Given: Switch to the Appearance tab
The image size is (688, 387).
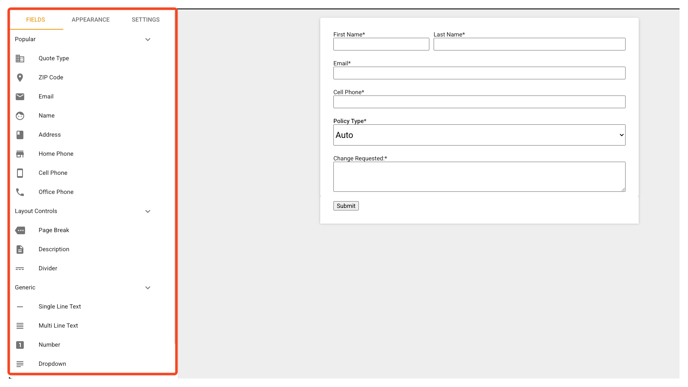Looking at the screenshot, I should 90,20.
